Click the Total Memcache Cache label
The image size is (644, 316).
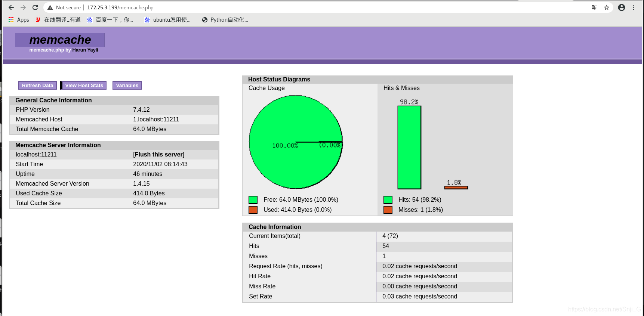(47, 129)
